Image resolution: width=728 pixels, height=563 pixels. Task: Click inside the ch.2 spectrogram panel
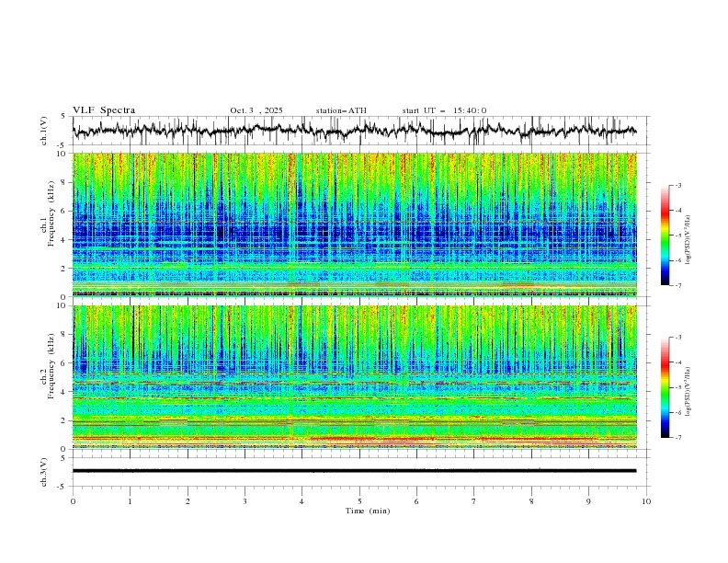(x=355, y=377)
